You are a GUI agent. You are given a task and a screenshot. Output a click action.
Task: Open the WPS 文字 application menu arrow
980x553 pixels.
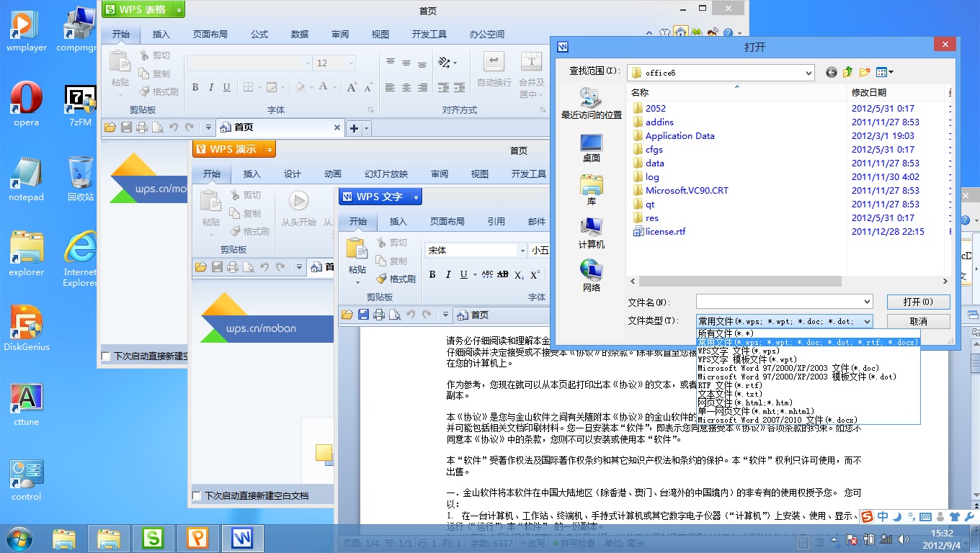click(x=416, y=197)
